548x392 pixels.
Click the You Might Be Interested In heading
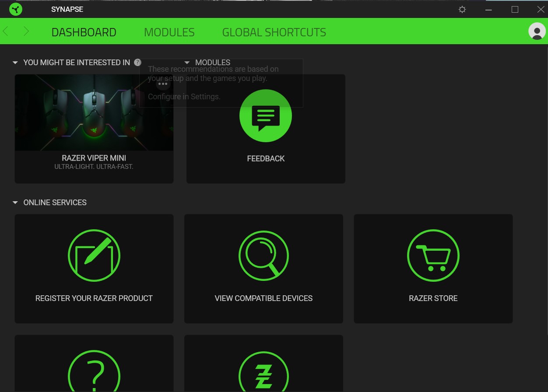tap(77, 63)
